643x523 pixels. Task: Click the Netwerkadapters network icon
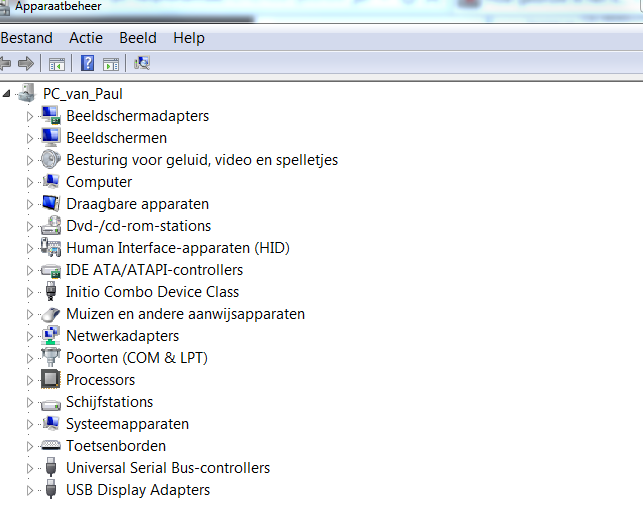pyautogui.click(x=51, y=335)
